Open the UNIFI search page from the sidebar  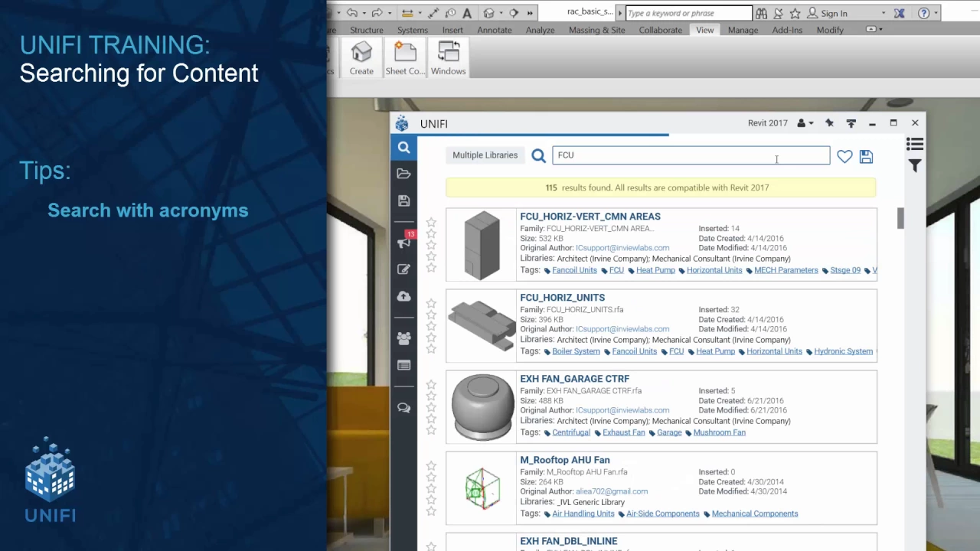pyautogui.click(x=403, y=148)
